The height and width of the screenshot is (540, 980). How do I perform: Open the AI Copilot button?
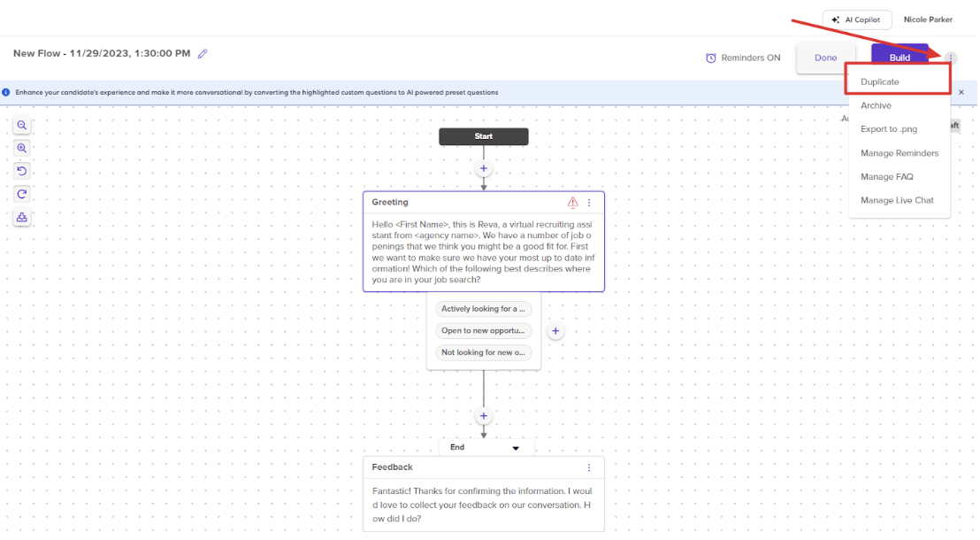pos(856,19)
